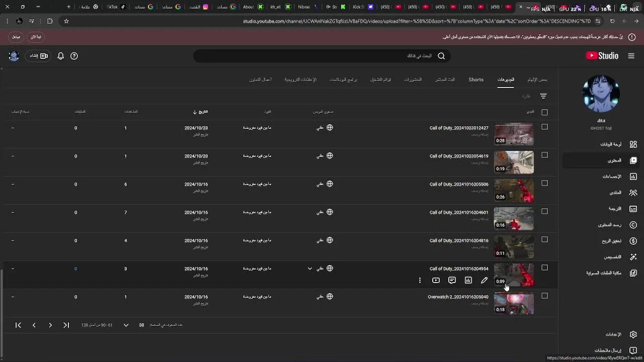Viewport: 644px width, 362px height.
Task: Click the Call of Duty_20241016204601 title
Action: tap(459, 212)
